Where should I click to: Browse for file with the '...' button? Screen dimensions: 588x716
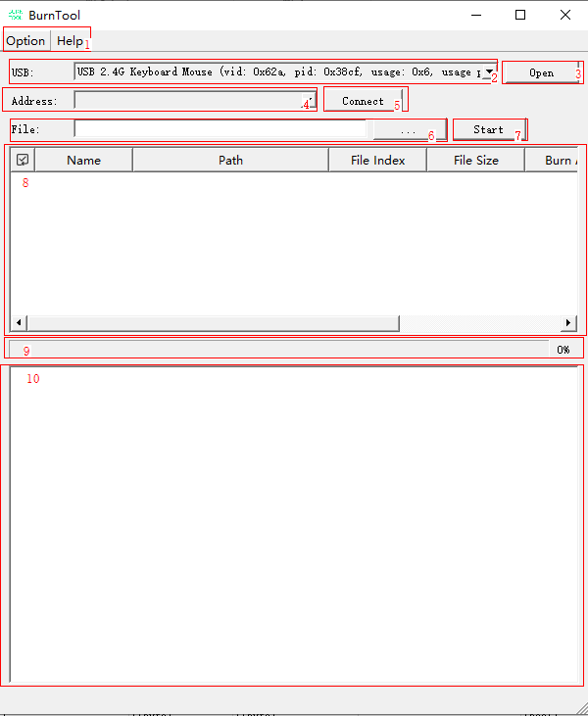[x=409, y=130]
